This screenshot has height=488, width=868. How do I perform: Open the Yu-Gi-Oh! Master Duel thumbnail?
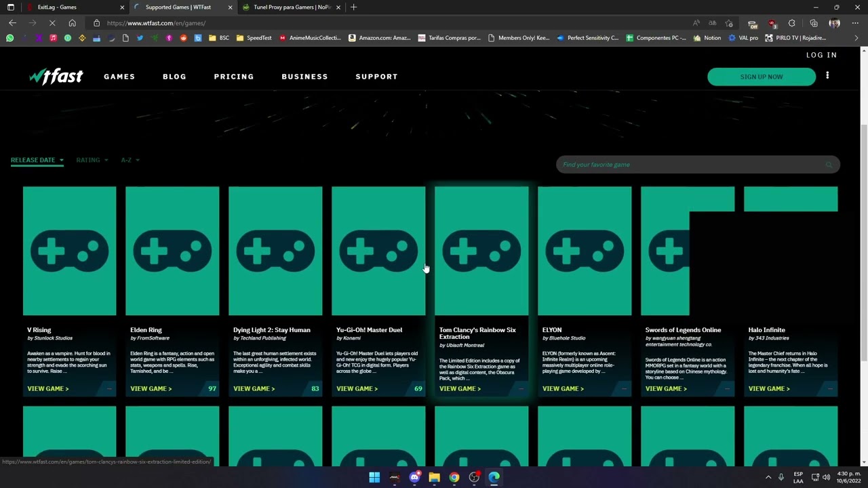(378, 251)
